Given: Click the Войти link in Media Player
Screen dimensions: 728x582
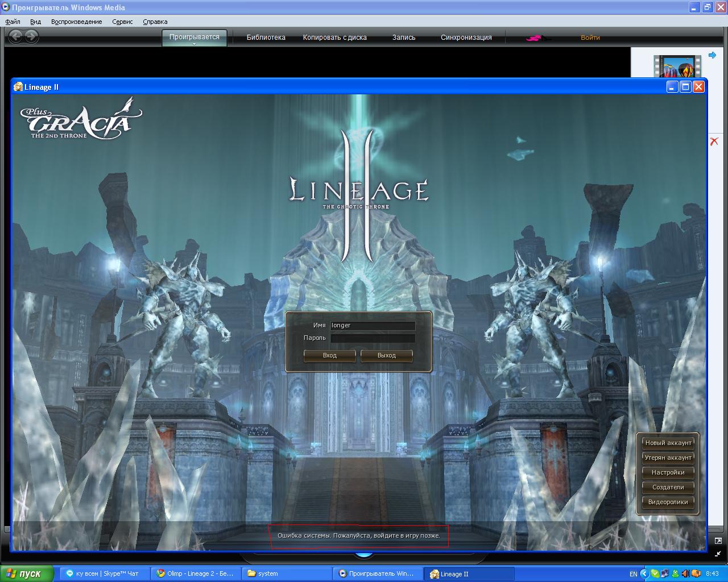Looking at the screenshot, I should tap(590, 38).
